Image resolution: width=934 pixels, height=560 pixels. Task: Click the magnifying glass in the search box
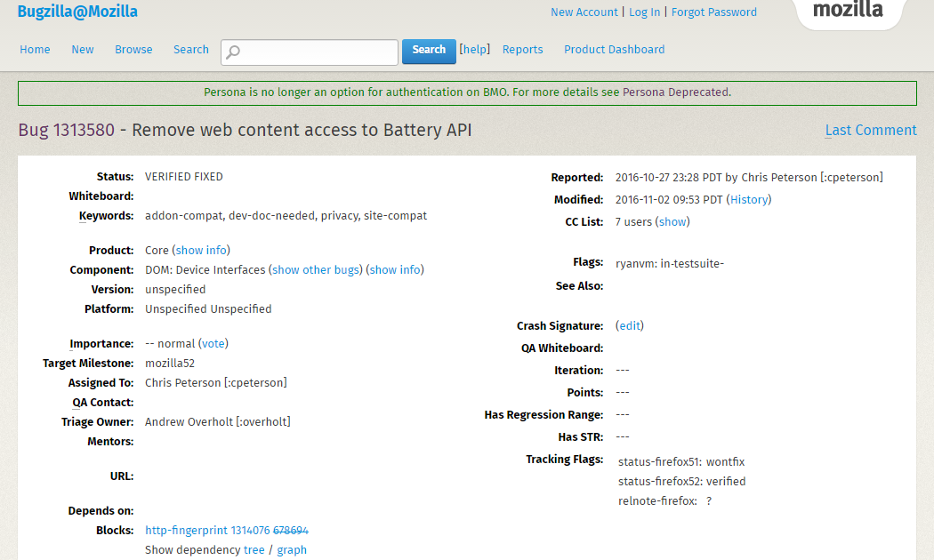pyautogui.click(x=232, y=52)
